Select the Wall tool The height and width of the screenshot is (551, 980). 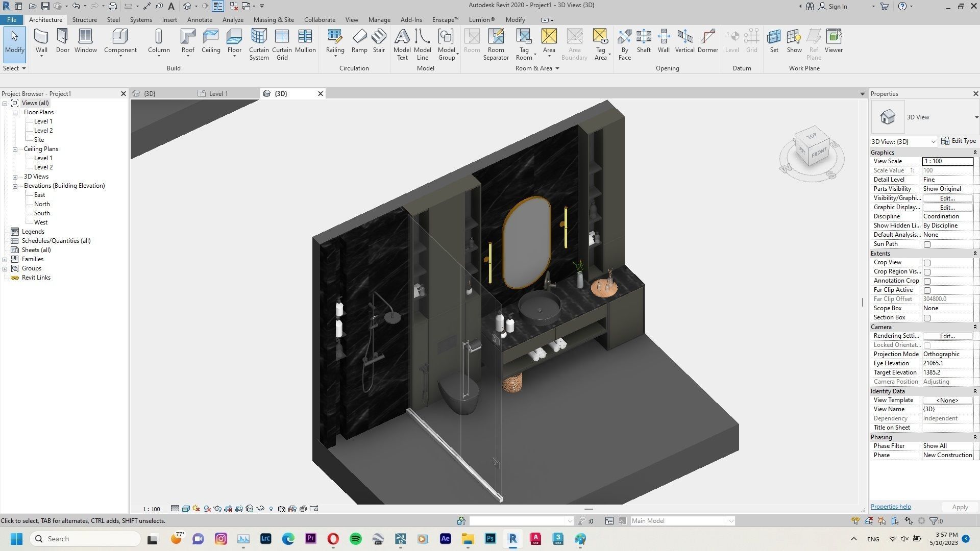pyautogui.click(x=41, y=41)
